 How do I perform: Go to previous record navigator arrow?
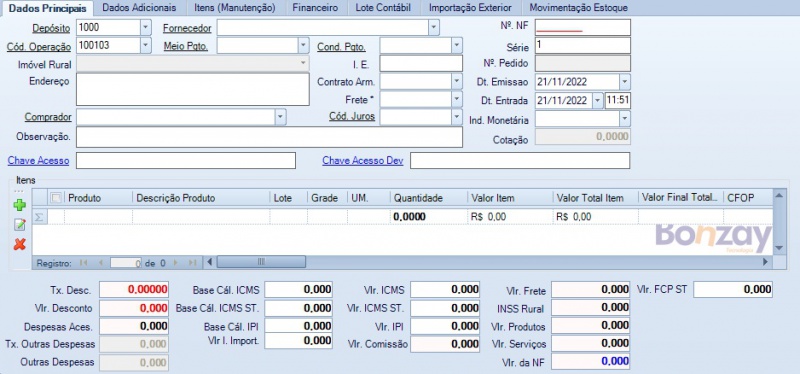pos(100,263)
